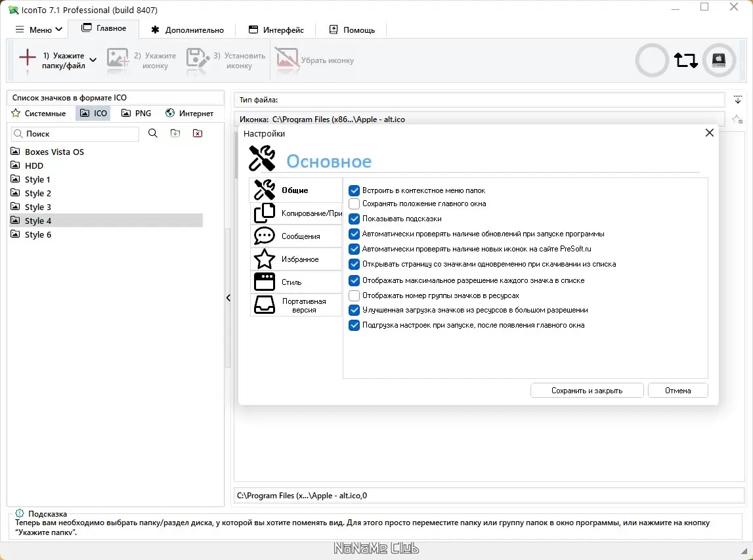Image resolution: width=753 pixels, height=560 pixels.
Task: Uncheck 'Встроить в контекстное меню папок'
Action: pos(354,190)
